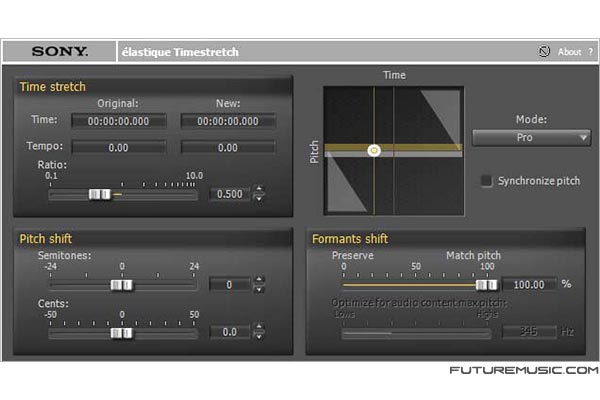
Task: Click the Cents slider handle
Action: pyautogui.click(x=122, y=333)
